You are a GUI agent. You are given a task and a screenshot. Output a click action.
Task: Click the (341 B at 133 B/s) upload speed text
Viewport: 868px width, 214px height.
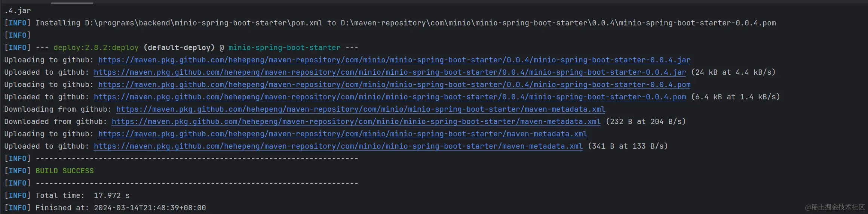pos(628,146)
